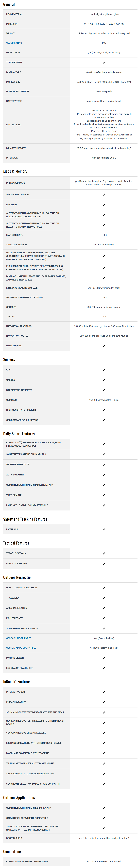Viewport: 138px width, 868px height.
Task: Click the VIRB Remote checkmark
Action: click(x=104, y=495)
